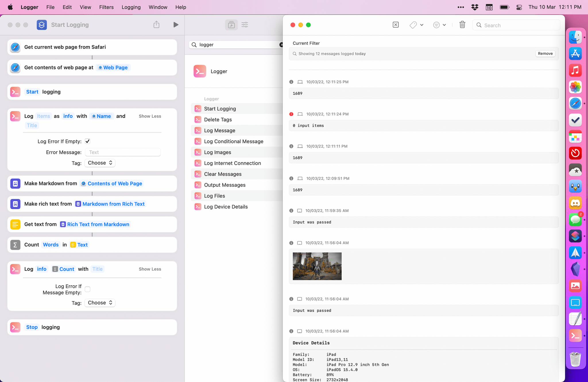Click the red error icon on '0 input items' message

(x=291, y=114)
